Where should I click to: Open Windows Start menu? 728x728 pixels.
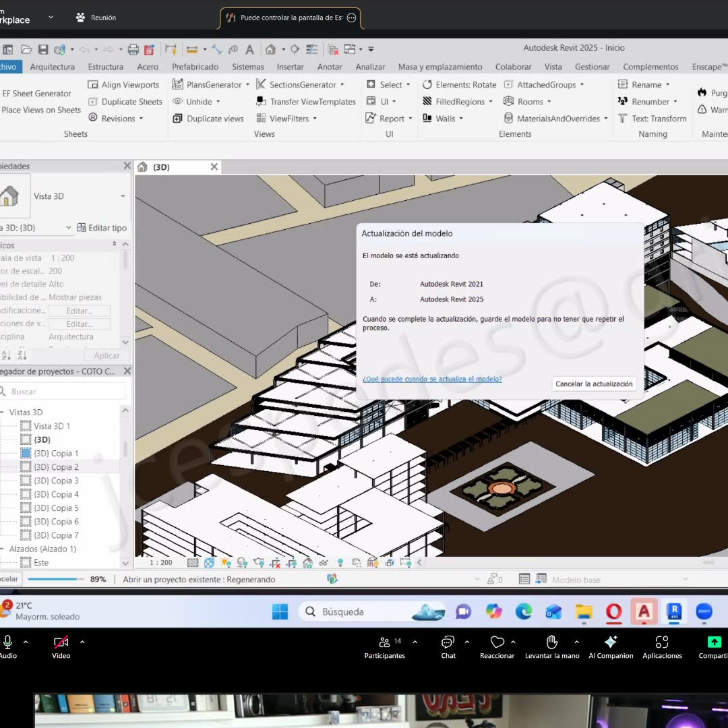280,612
